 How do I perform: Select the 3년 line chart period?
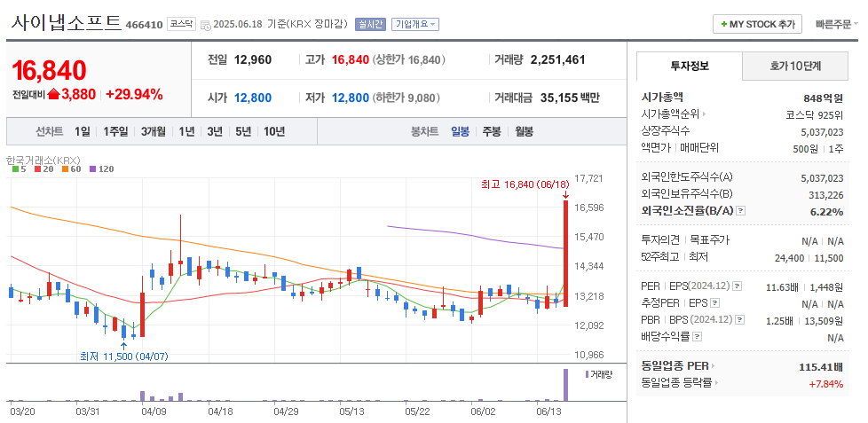pos(215,131)
